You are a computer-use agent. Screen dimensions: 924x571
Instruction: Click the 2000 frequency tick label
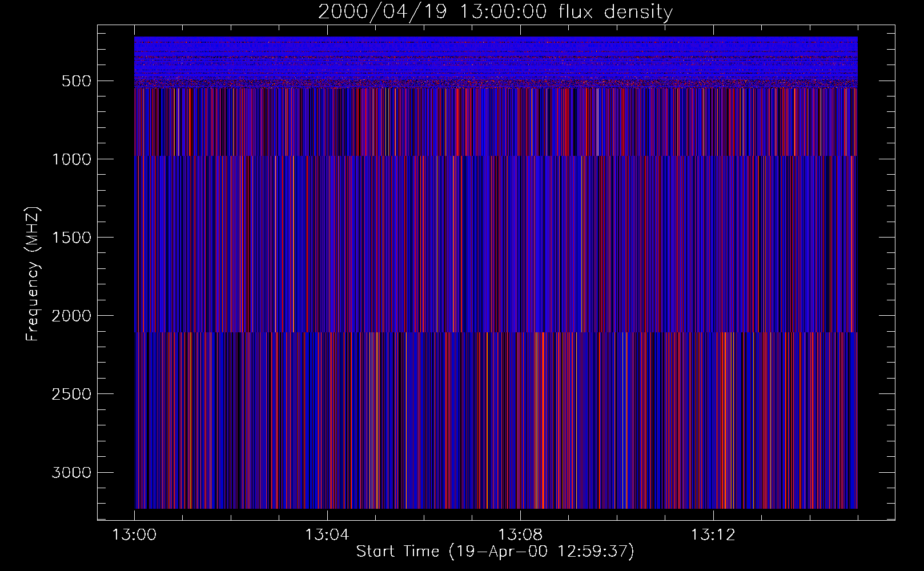(71, 316)
